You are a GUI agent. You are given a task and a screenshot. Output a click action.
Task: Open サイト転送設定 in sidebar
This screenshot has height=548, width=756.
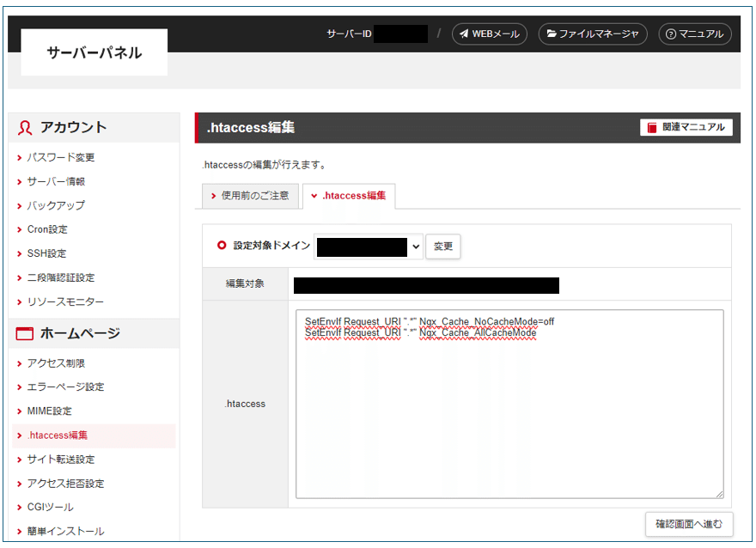point(61,460)
